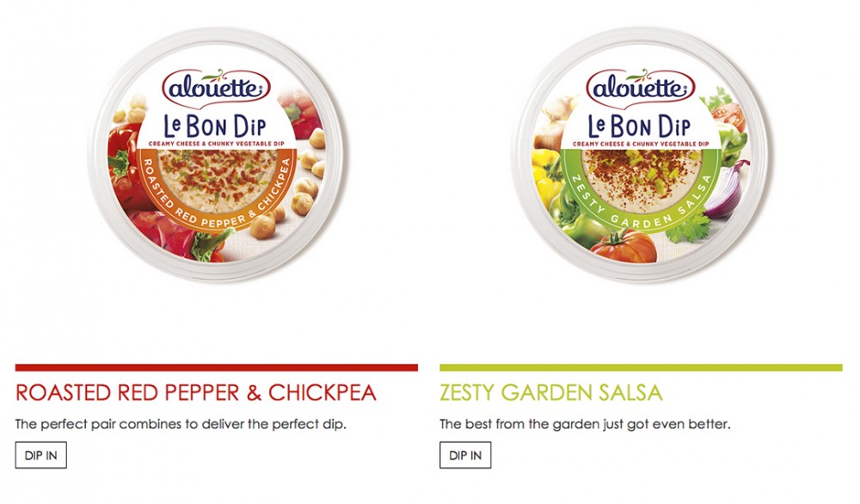Open the Zesty Garden Salsa heading link

[x=551, y=393]
